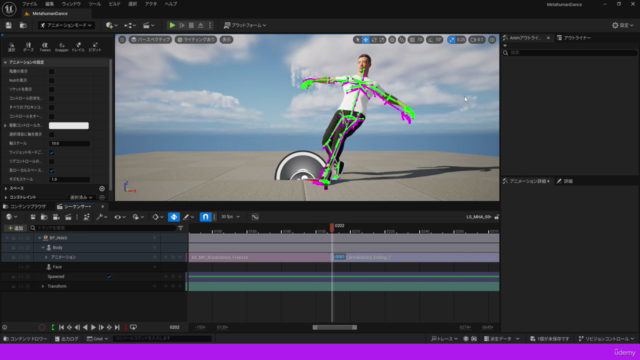Click the green Play level button
The width and height of the screenshot is (640, 360).
[172, 25]
